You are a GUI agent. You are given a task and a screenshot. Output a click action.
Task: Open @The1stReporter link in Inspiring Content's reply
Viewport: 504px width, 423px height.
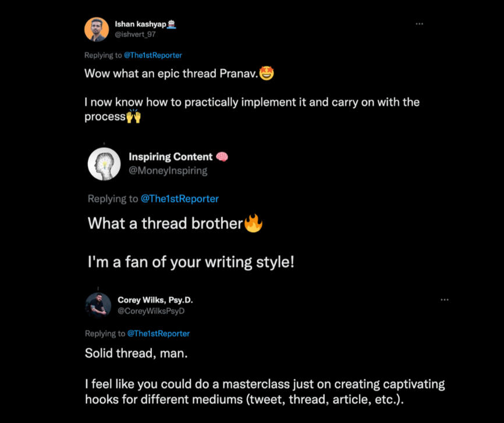tap(180, 199)
